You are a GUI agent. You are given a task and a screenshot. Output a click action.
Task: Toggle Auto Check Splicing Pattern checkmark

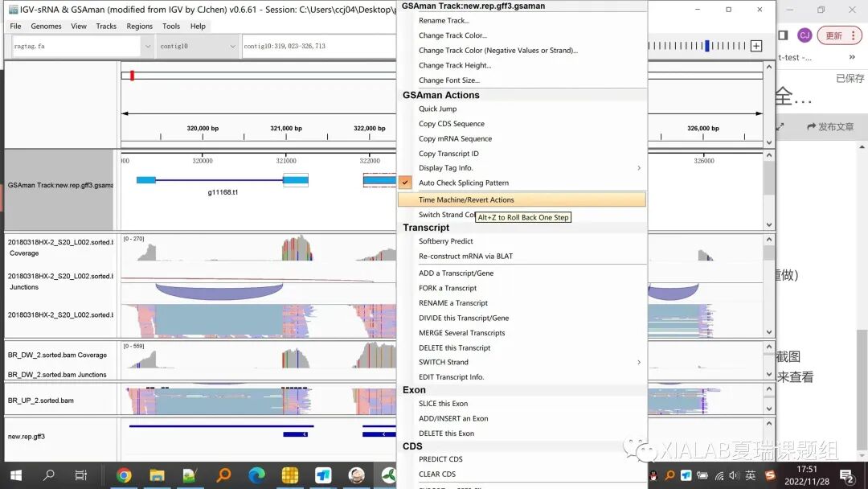pyautogui.click(x=405, y=183)
